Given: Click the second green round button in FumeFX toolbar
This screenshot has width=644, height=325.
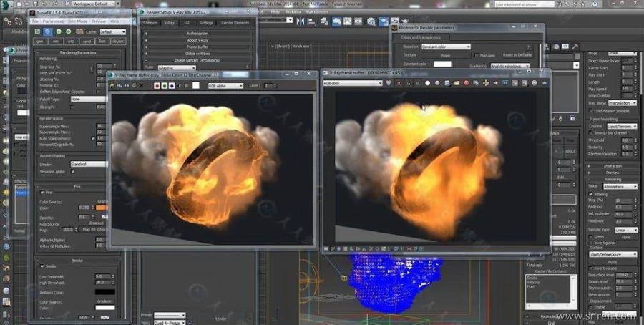Looking at the screenshot, I should [x=68, y=31].
